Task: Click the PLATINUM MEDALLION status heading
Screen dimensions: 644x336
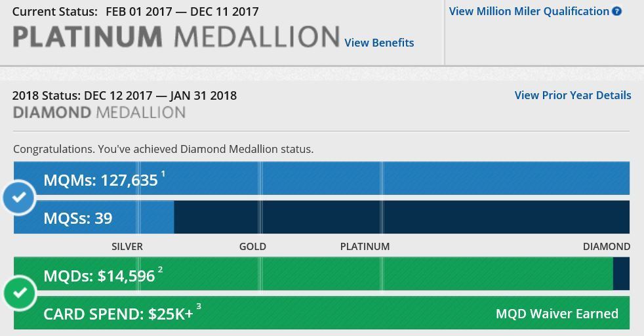Action: (x=176, y=37)
